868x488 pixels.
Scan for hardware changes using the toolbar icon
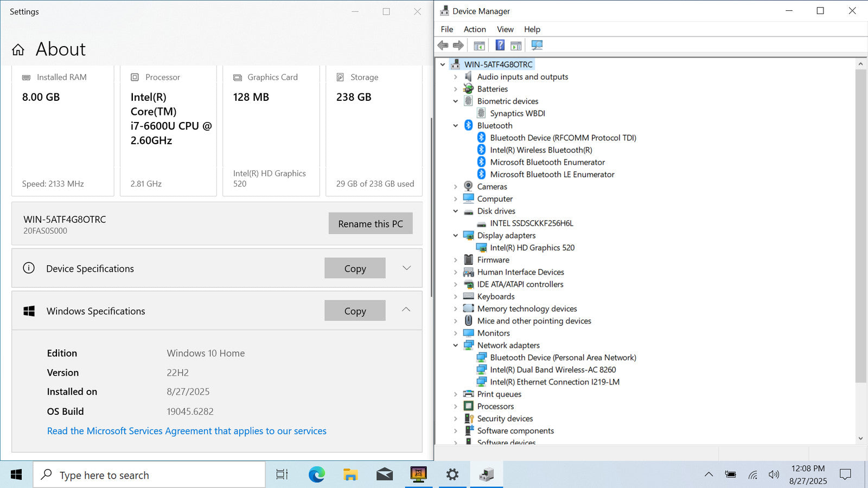pos(537,46)
